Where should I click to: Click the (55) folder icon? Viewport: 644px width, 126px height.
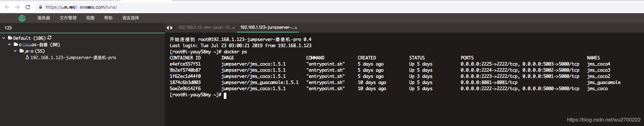[x=22, y=51]
